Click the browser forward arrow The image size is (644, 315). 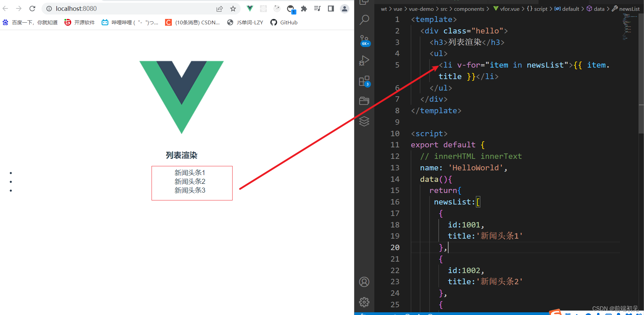[x=19, y=8]
